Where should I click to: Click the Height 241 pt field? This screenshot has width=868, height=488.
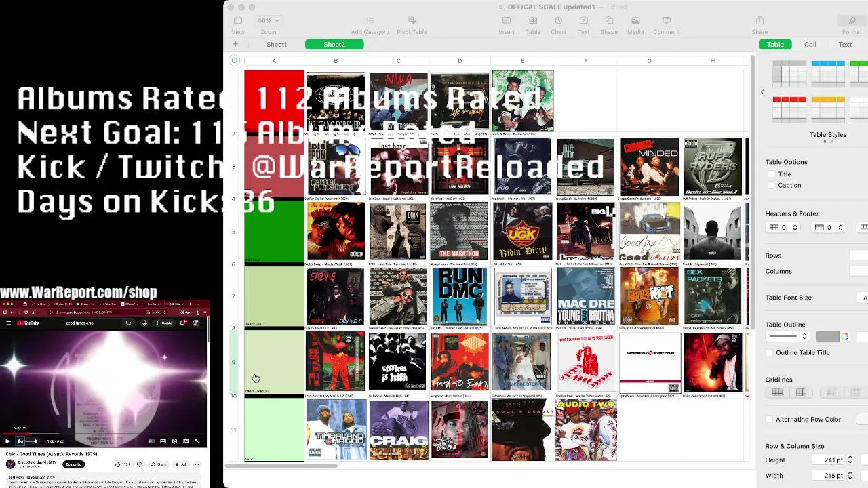[829, 460]
